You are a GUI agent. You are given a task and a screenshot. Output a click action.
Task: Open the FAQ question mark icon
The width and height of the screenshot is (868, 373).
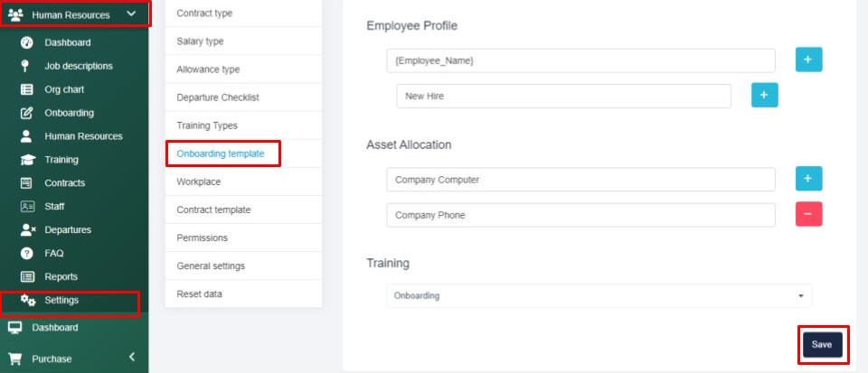pyautogui.click(x=26, y=254)
